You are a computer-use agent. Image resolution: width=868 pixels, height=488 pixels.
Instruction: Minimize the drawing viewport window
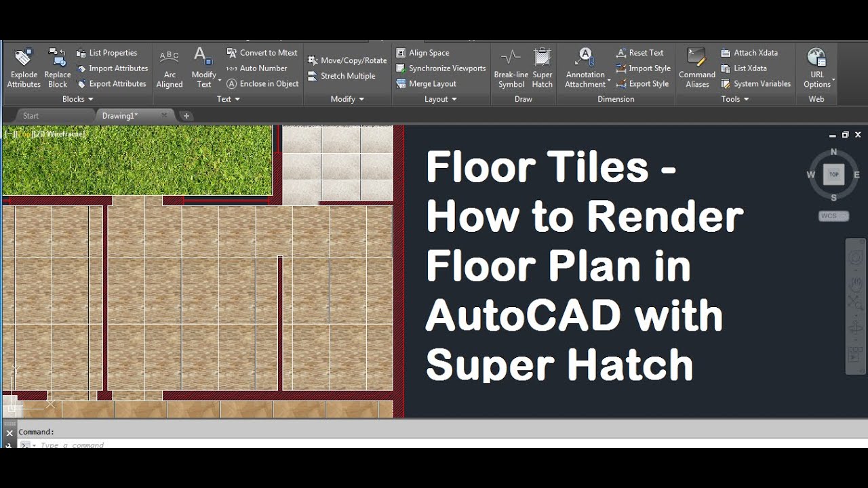click(x=833, y=135)
